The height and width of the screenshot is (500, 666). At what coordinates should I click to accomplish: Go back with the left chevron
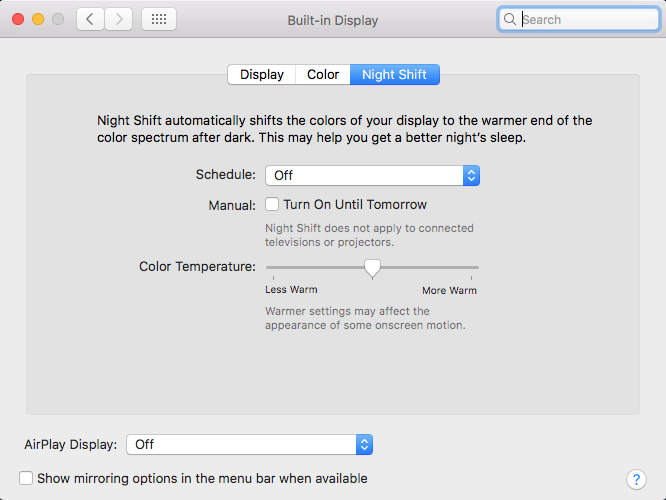pos(90,19)
